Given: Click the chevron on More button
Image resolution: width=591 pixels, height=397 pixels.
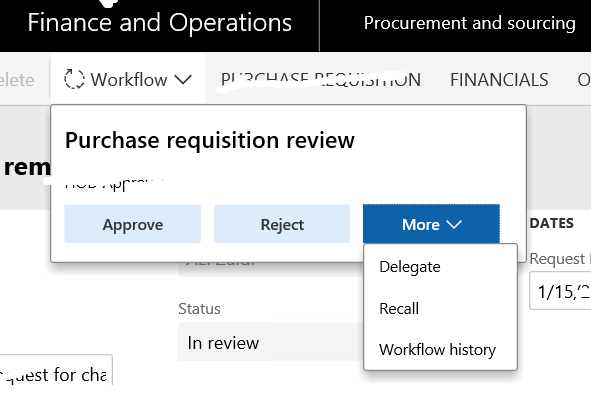Looking at the screenshot, I should [x=454, y=224].
